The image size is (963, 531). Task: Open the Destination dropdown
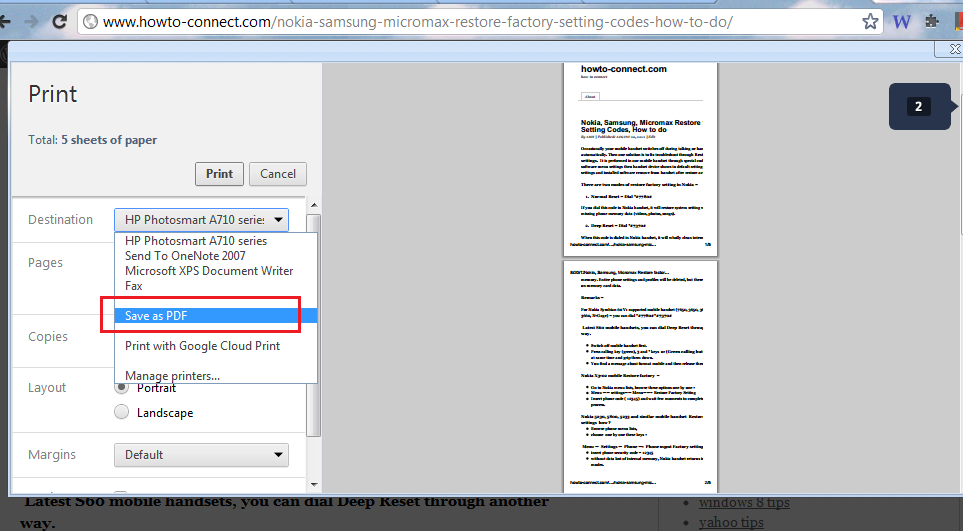(x=201, y=220)
